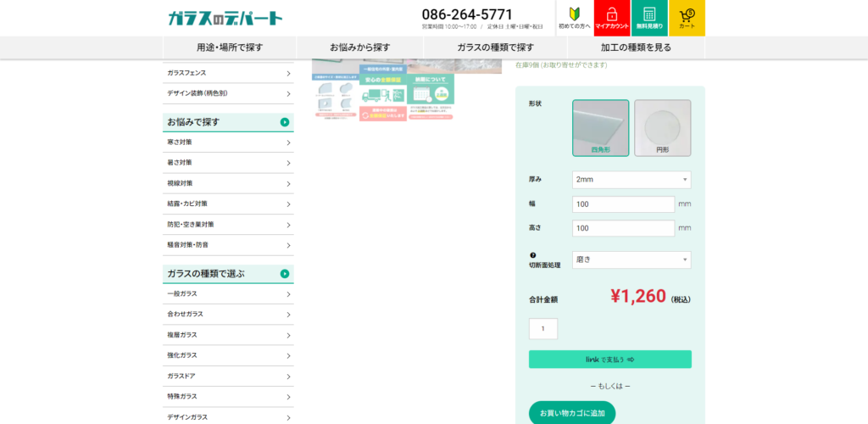Click the green arrow beside ガラスの種類で選ぶ

[x=285, y=274]
